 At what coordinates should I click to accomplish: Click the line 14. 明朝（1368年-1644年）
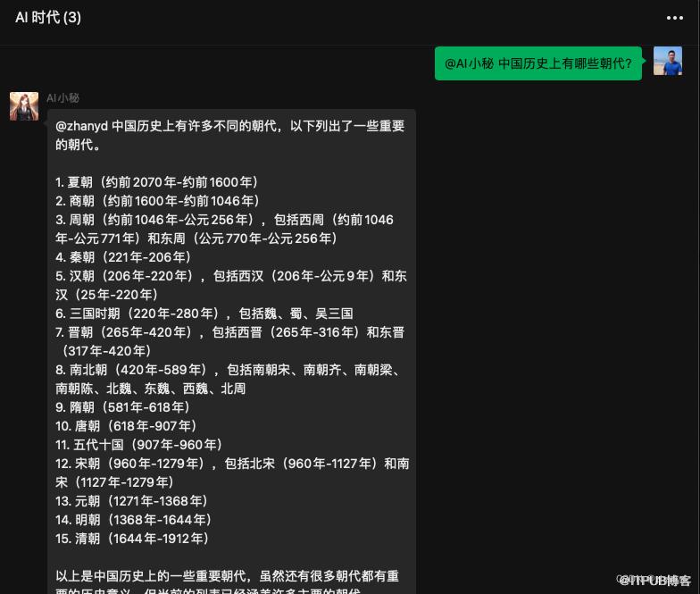(134, 520)
